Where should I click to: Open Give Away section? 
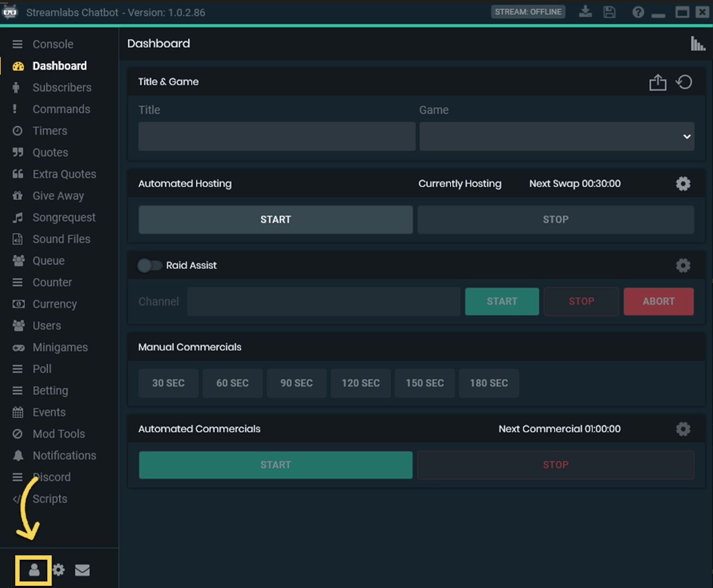pyautogui.click(x=58, y=196)
